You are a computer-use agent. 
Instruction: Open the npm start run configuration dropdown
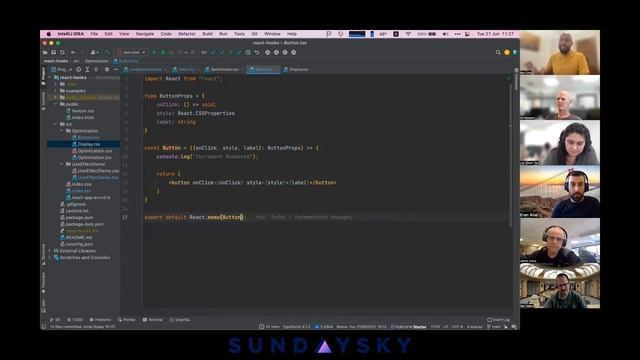pyautogui.click(x=131, y=52)
